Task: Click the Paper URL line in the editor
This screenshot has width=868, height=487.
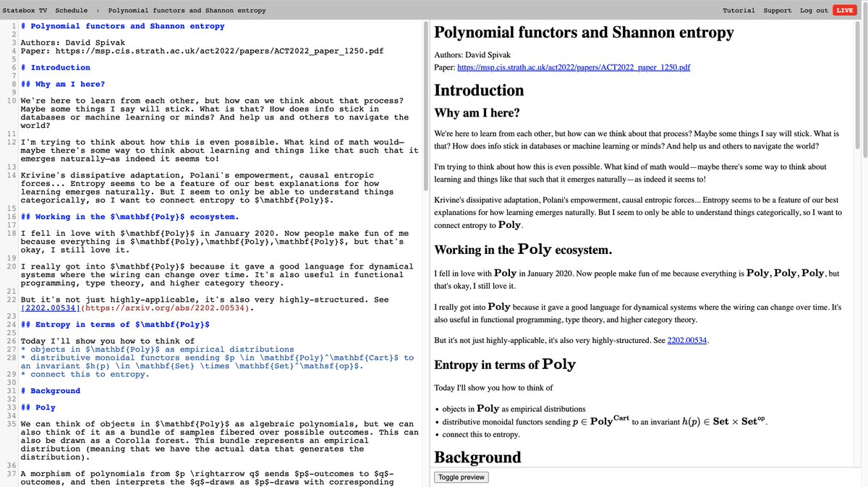Action: (202, 51)
